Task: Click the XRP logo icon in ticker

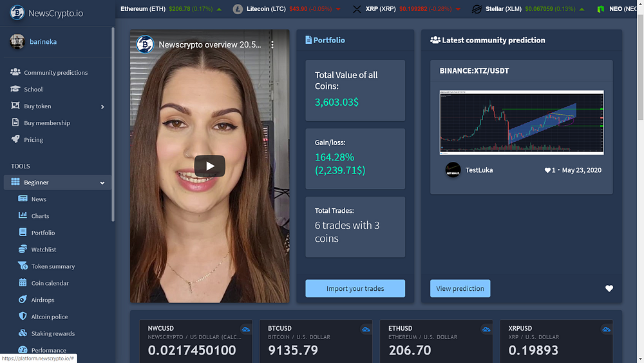Action: (x=357, y=9)
